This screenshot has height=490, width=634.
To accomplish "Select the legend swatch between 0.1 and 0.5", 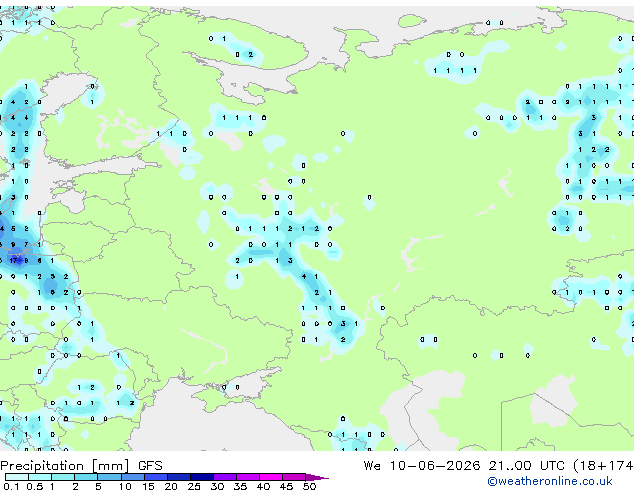I will click(x=17, y=477).
